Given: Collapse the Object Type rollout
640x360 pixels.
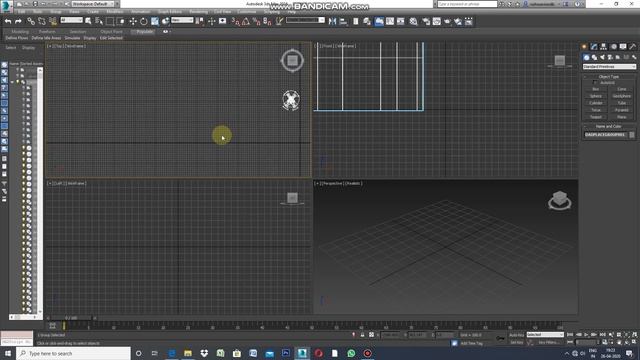Looking at the screenshot, I should point(609,77).
